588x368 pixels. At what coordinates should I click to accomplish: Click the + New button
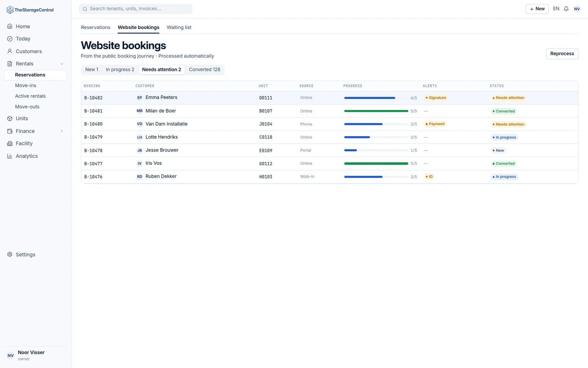pos(537,9)
